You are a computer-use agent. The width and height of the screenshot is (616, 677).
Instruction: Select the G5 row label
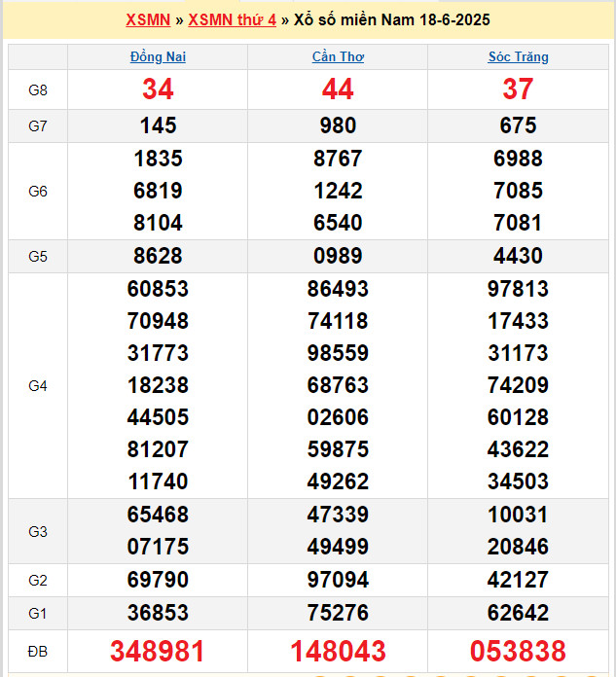click(x=38, y=257)
